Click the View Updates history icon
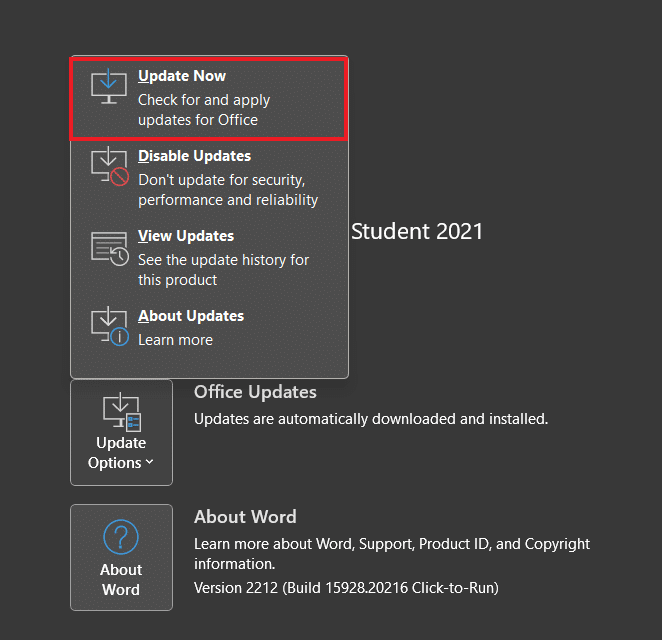This screenshot has width=662, height=640. click(110, 247)
